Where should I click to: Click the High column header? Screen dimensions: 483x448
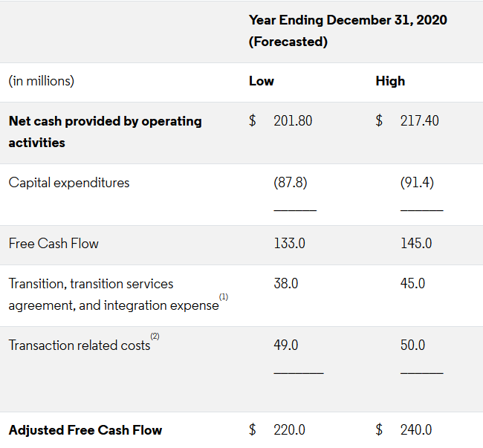click(390, 81)
